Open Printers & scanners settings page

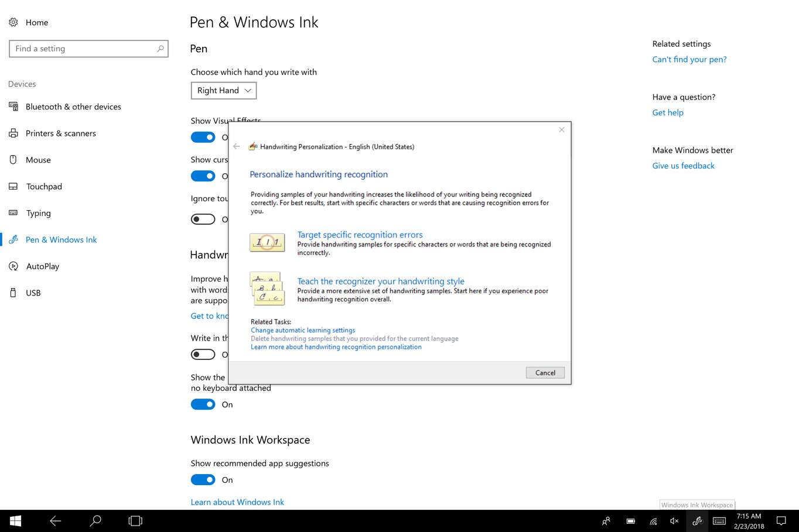point(61,133)
